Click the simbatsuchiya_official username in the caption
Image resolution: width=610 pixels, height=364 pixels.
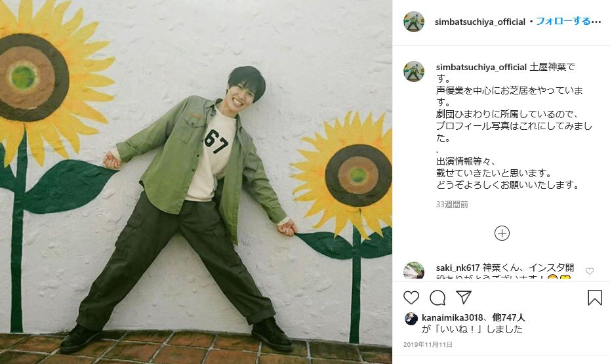click(481, 68)
